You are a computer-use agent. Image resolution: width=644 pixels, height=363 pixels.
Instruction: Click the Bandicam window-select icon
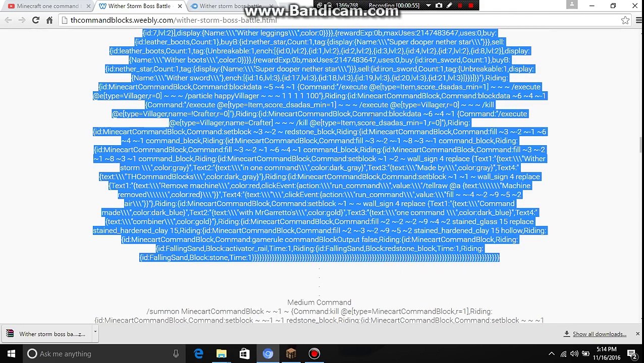[320, 6]
